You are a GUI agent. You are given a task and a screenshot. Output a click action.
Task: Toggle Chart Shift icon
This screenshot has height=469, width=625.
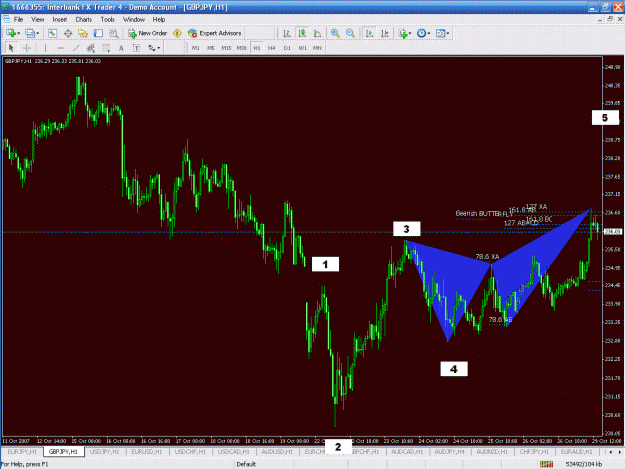(385, 33)
